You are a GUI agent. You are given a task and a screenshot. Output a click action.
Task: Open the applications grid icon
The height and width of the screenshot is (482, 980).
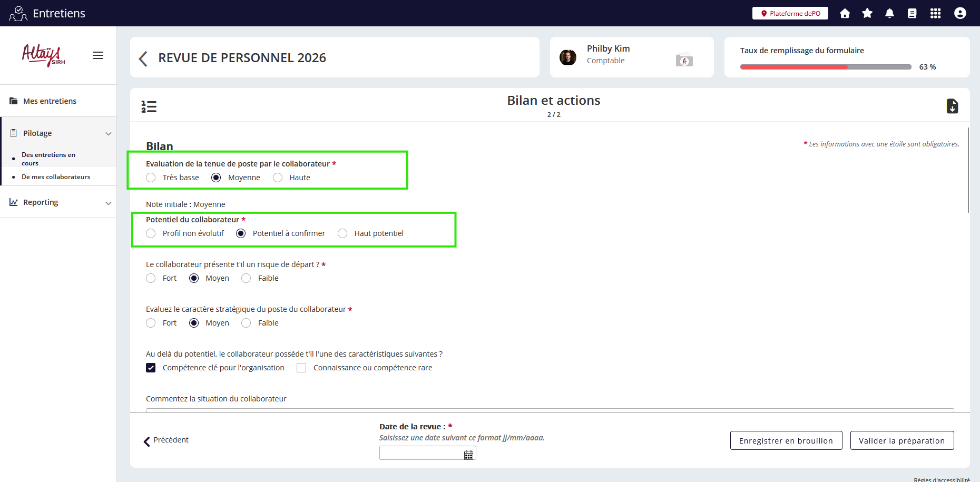[x=935, y=13]
